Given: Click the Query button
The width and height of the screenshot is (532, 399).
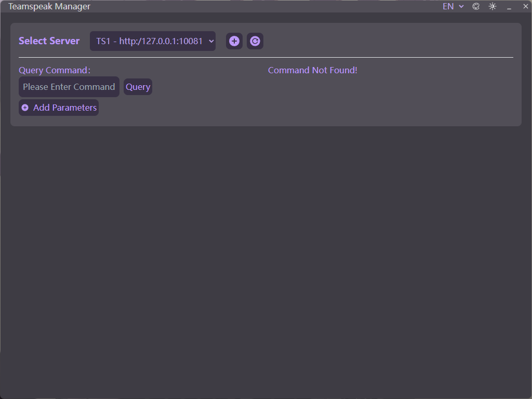Looking at the screenshot, I should click(x=138, y=87).
